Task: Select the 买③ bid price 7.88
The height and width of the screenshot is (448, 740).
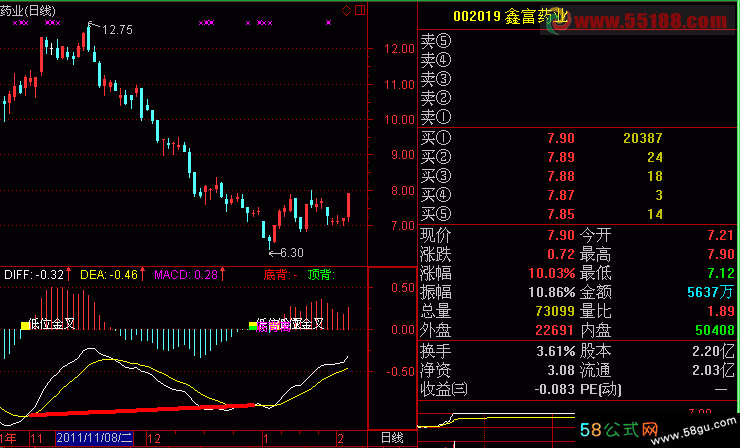Action: coord(561,176)
